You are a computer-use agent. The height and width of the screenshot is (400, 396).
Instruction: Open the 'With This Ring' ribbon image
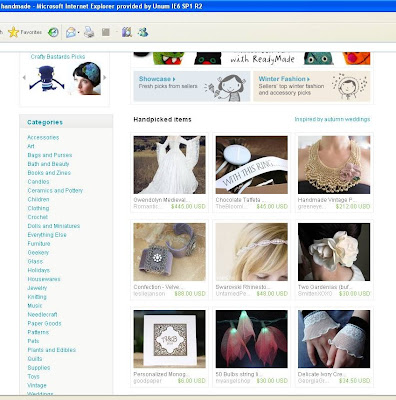point(251,165)
